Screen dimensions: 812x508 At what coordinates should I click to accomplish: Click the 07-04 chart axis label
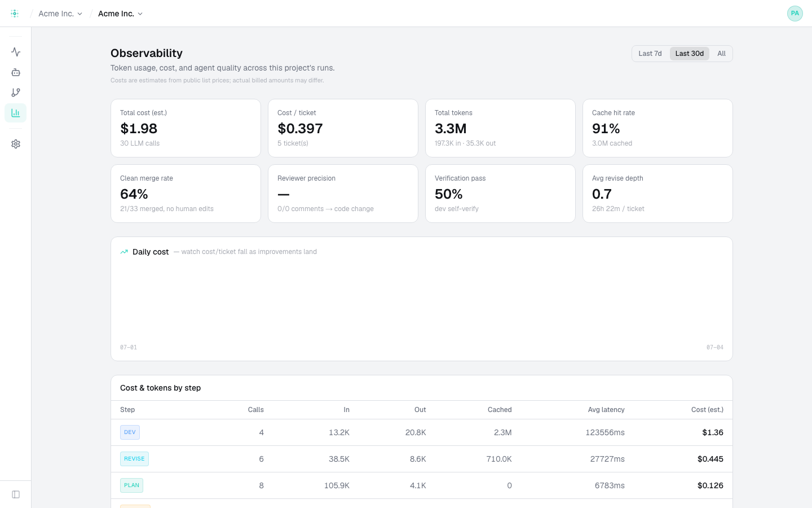[715, 347]
